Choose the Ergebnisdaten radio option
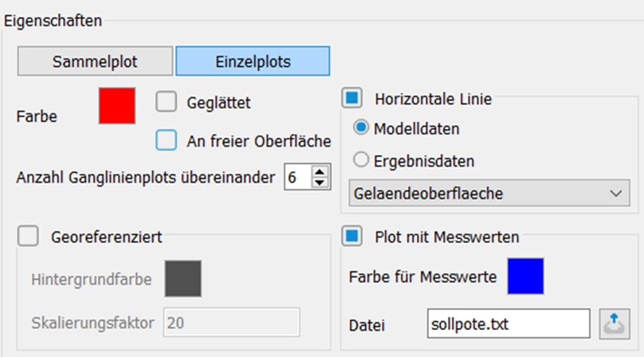 pyautogui.click(x=361, y=159)
